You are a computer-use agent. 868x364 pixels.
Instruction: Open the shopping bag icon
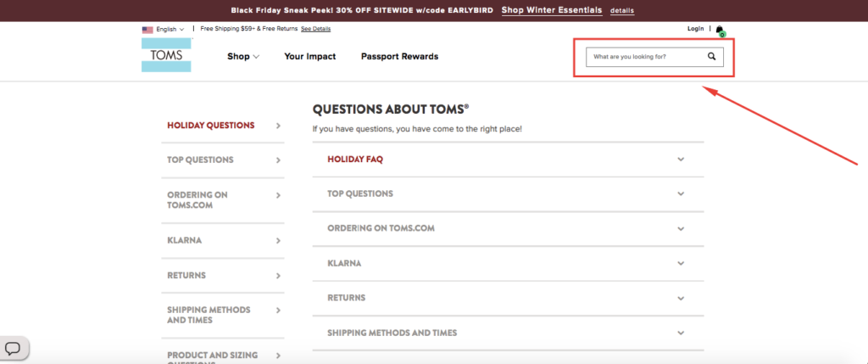point(720,30)
